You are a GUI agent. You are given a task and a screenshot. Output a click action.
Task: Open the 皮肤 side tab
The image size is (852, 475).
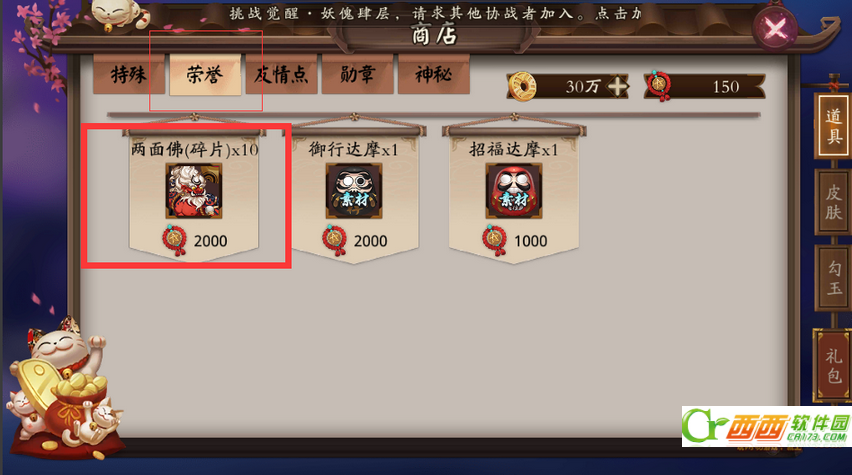833,202
